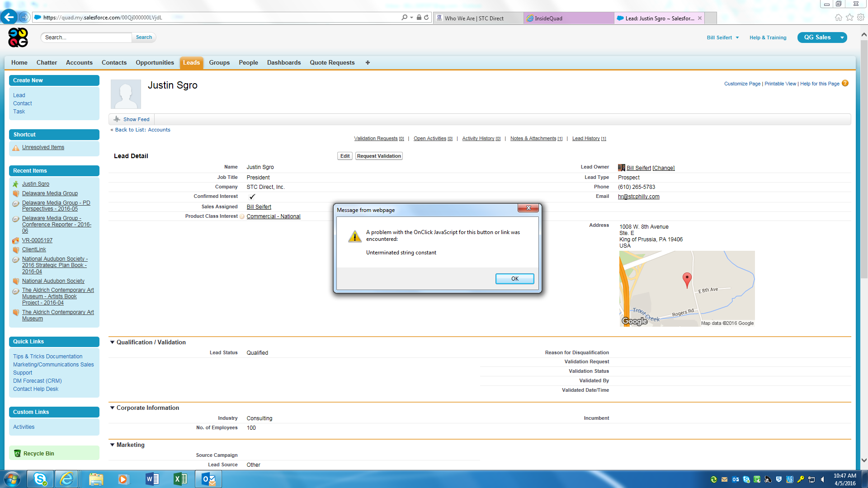Click the Show Feed icon
Viewport: 868px width, 488px height.
(x=117, y=119)
